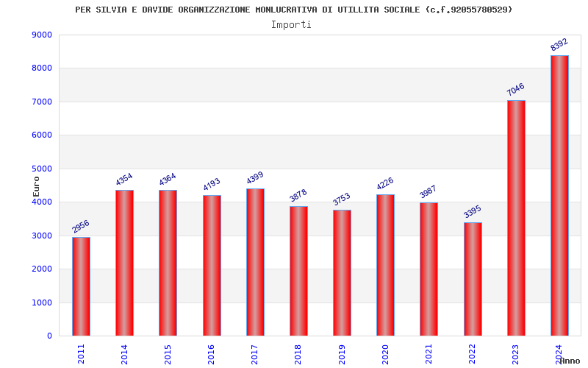Select the 2017 bar
This screenshot has width=588, height=368.
coord(255,262)
